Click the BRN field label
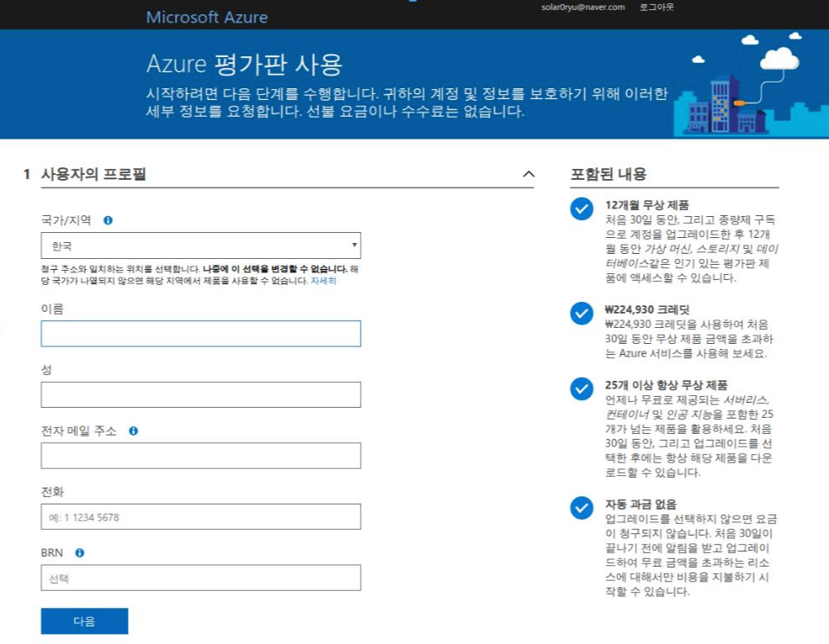The width and height of the screenshot is (829, 644). [x=52, y=552]
